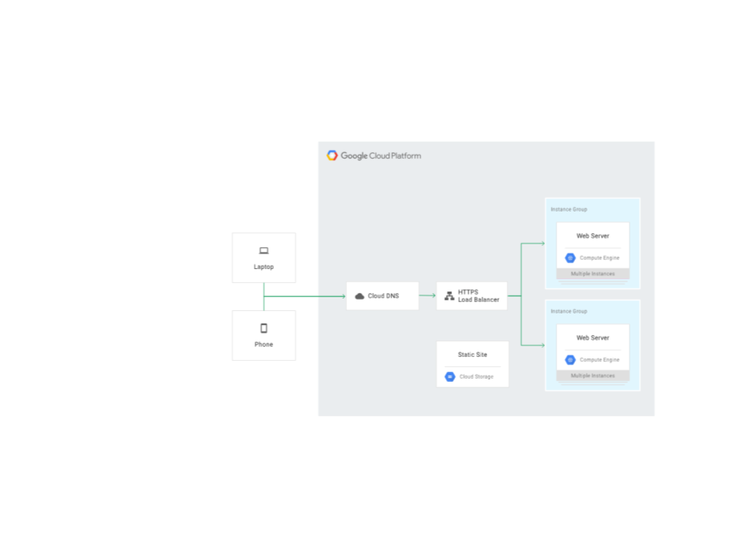
Task: Select the Cloud DNS label
Action: (x=383, y=296)
